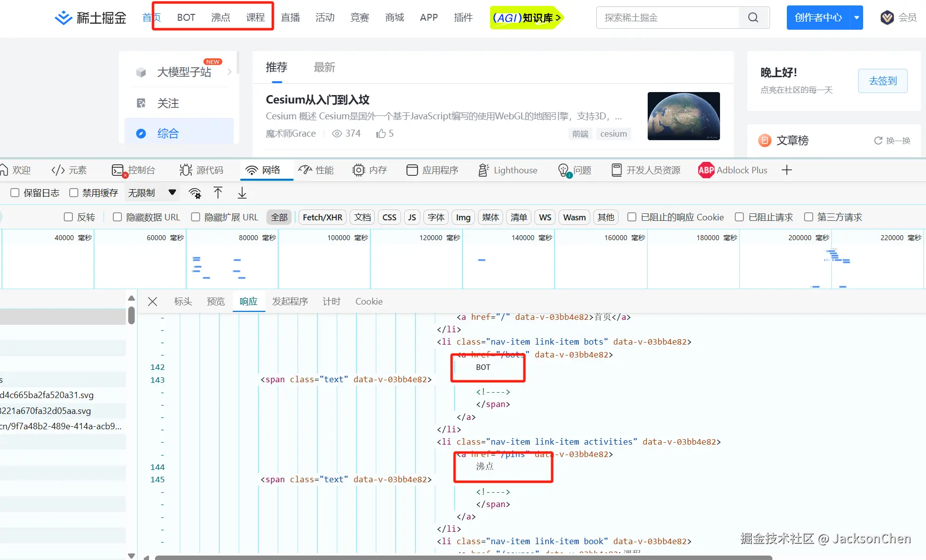
Task: Open the 预览 tab
Action: [x=215, y=302]
